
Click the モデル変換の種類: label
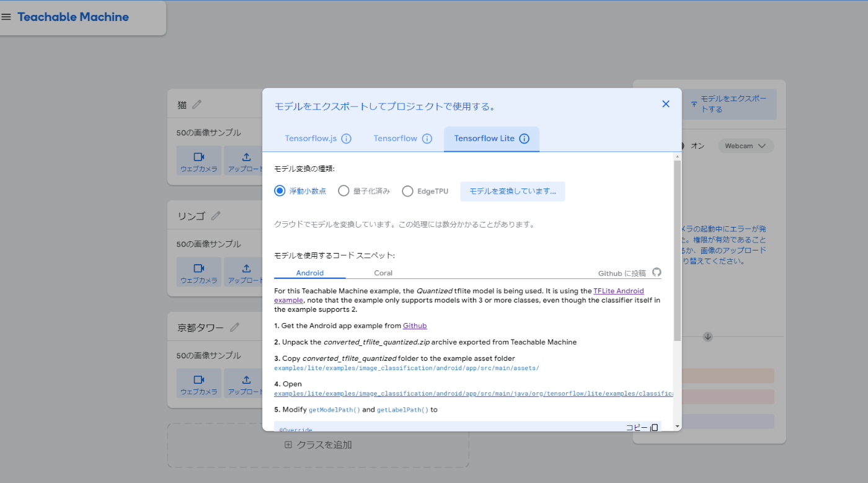click(x=304, y=169)
